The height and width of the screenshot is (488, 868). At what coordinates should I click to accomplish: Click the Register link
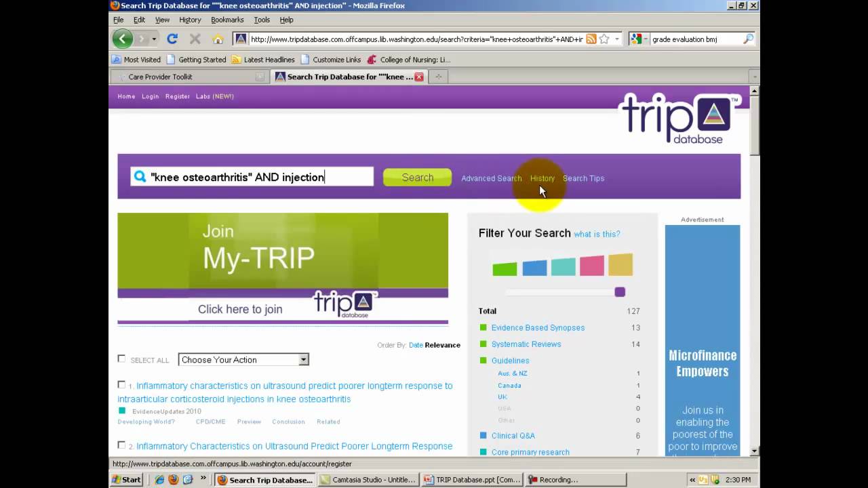[x=178, y=96]
